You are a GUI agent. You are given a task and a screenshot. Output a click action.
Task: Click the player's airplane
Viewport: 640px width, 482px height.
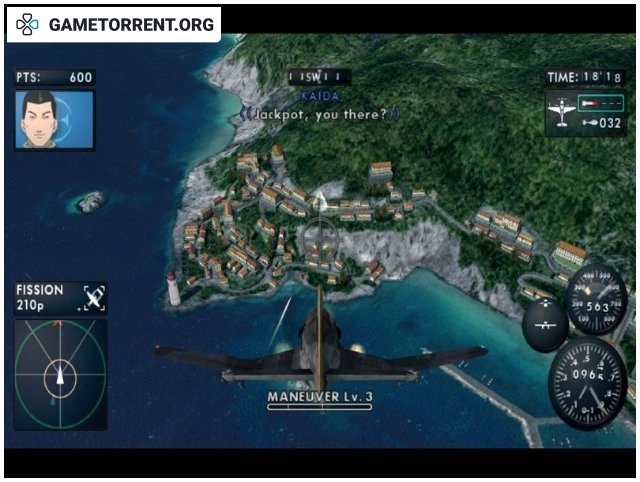click(320, 347)
